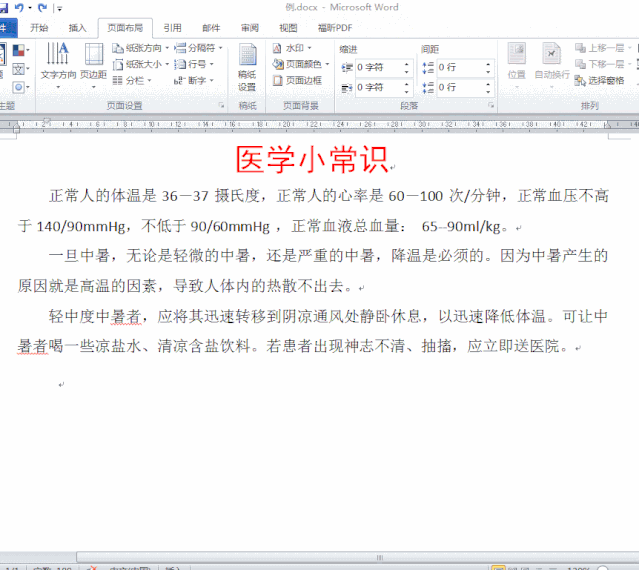Open the Customize Quick Access Toolbar arrow
The height and width of the screenshot is (570, 639).
[x=59, y=8]
